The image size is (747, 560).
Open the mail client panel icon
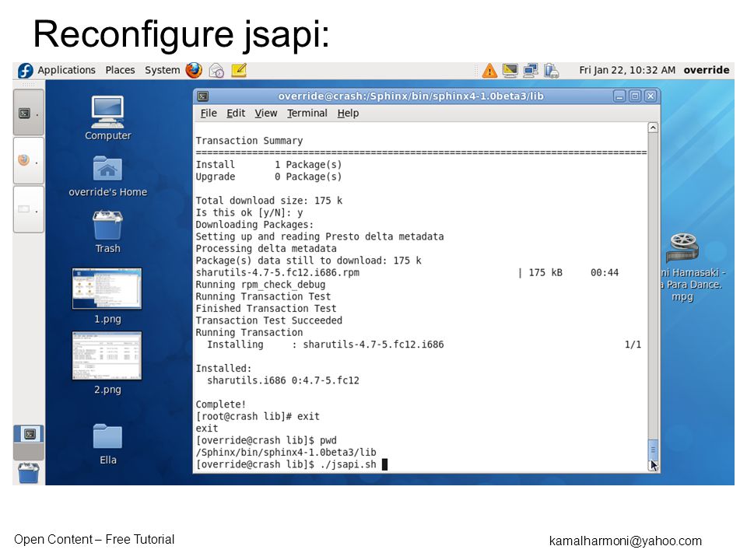(217, 71)
